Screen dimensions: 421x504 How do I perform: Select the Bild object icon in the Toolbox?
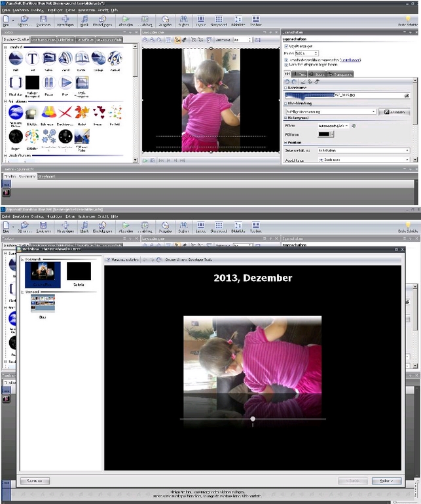[16, 59]
